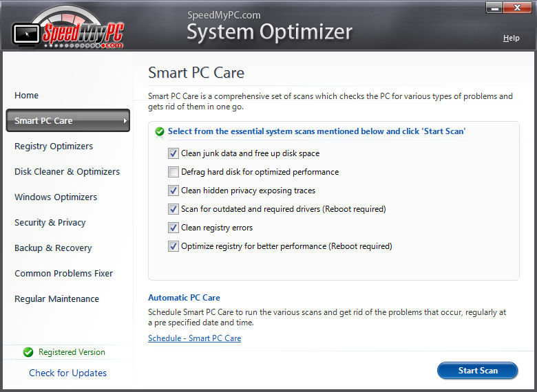Viewport: 537px width, 392px height.
Task: Open Disk Cleaner & Optimizers section
Action: [x=67, y=172]
